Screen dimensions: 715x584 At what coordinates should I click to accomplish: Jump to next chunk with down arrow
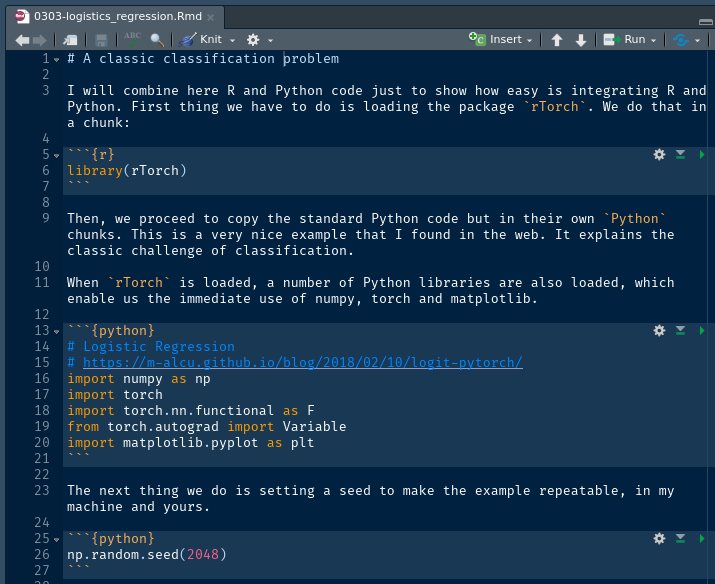(x=581, y=39)
